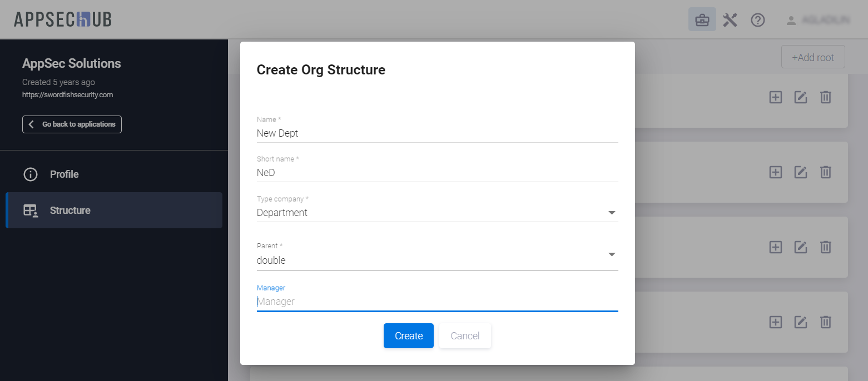Click the add child icon in third row
Screen dimensions: 868x381
775,247
